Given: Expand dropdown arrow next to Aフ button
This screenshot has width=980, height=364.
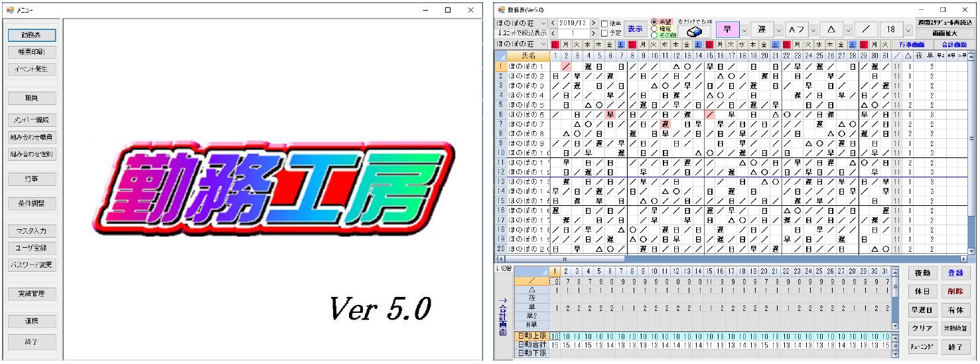Looking at the screenshot, I should 812,30.
